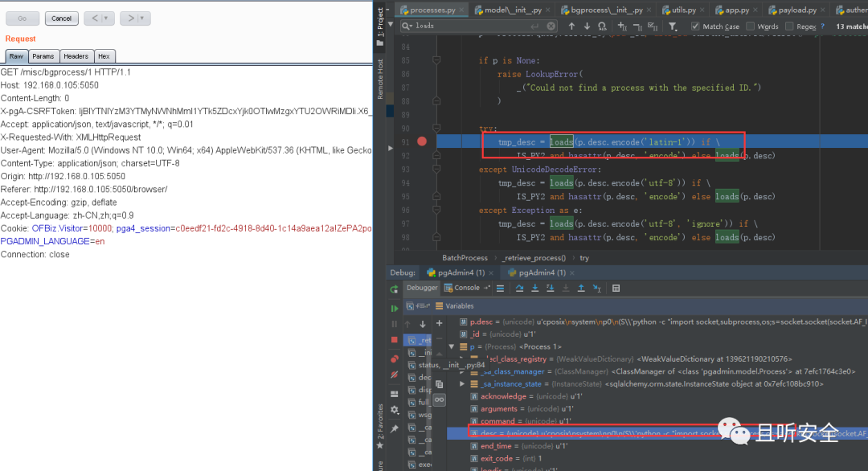Click the Step Out icon
Viewport: 868px width, 471px height.
tap(581, 288)
